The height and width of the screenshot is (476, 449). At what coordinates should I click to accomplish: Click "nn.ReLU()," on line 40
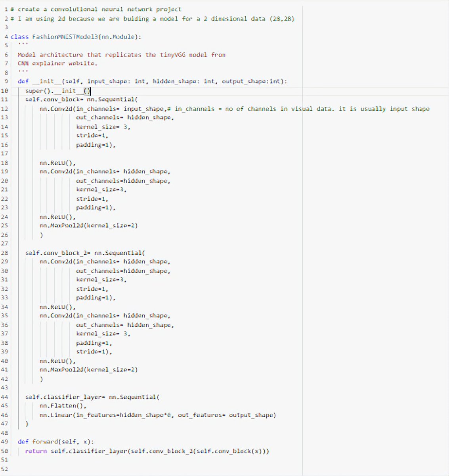click(57, 361)
